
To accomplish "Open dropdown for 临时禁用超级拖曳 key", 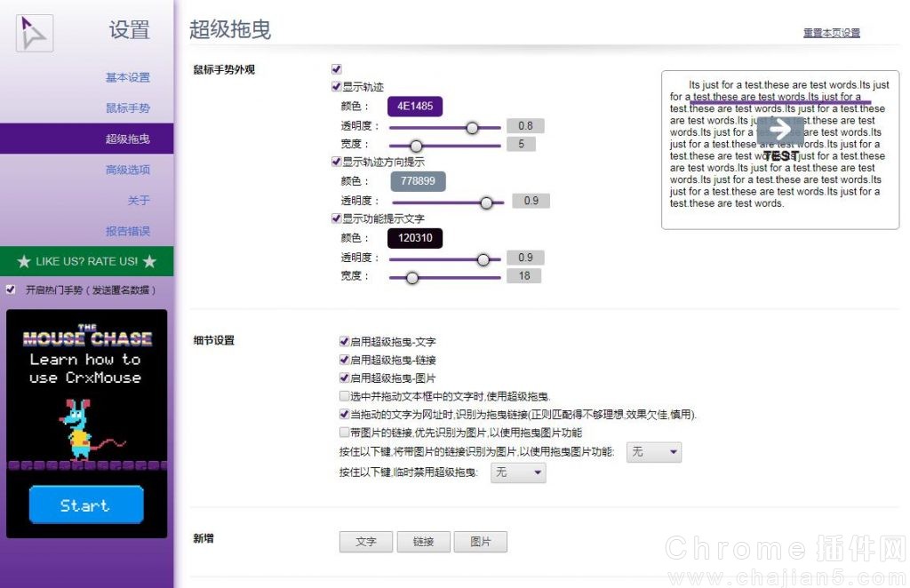I will 518,473.
